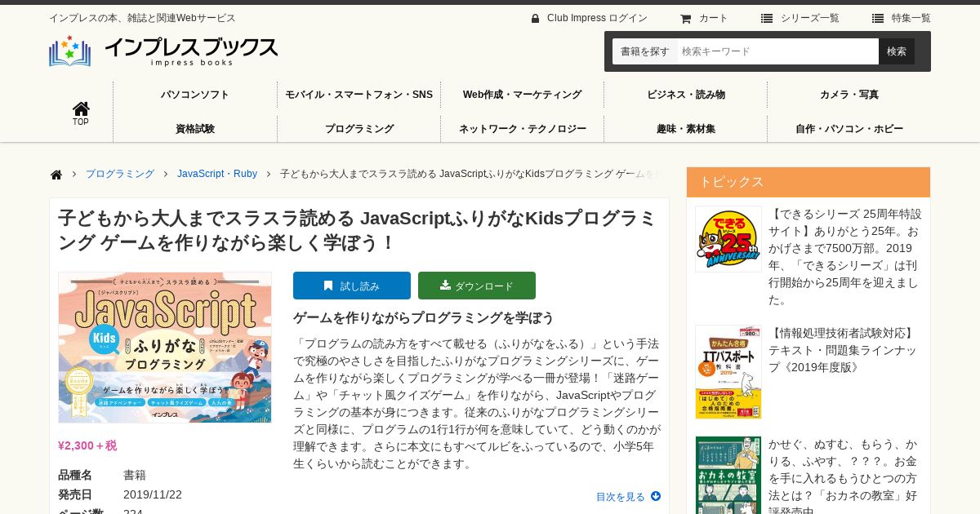This screenshot has height=514, width=980.
Task: Click the list icon beside 特集一覧
Action: tap(878, 18)
